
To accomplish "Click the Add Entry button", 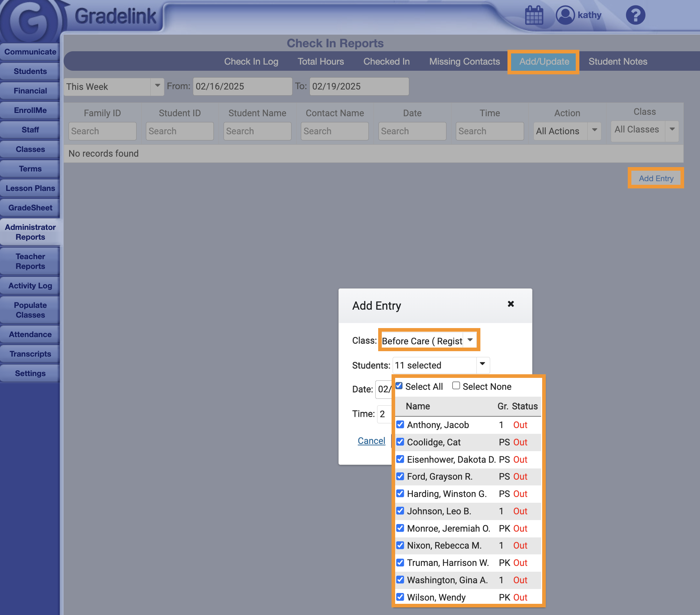I will coord(656,178).
